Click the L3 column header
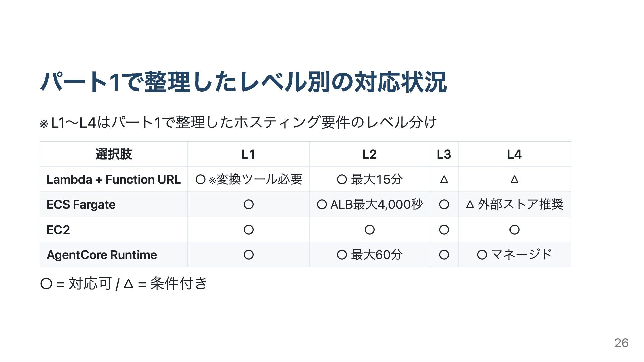The width and height of the screenshot is (644, 362). click(444, 154)
